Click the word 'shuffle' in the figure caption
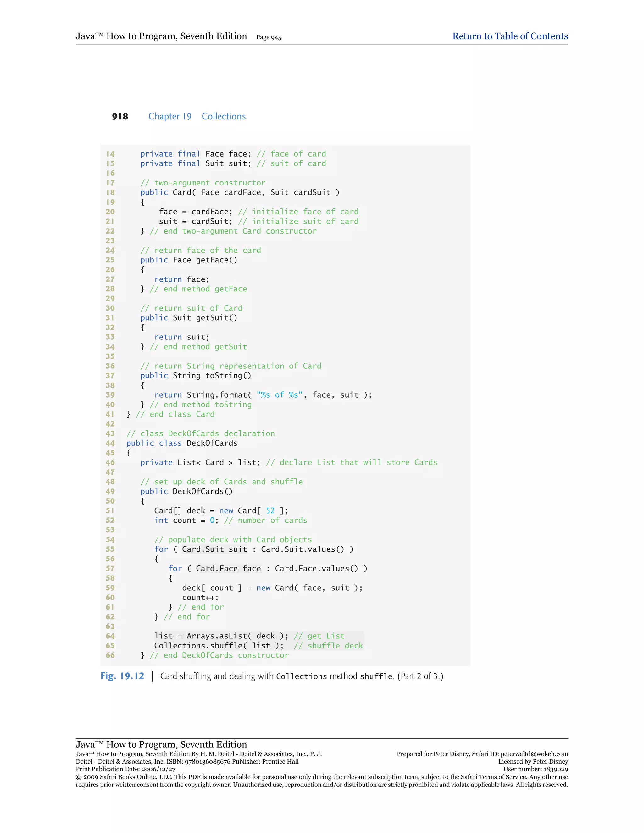The height and width of the screenshot is (833, 644). tap(376, 676)
